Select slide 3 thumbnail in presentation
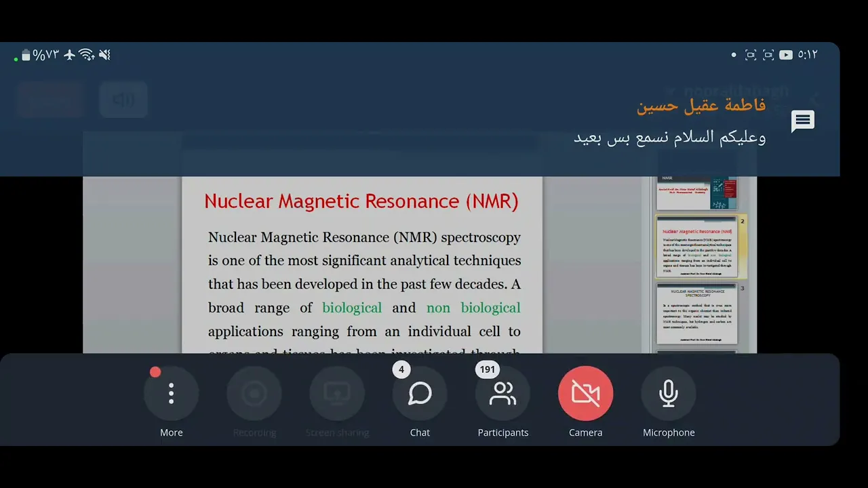This screenshot has width=868, height=488. [696, 313]
